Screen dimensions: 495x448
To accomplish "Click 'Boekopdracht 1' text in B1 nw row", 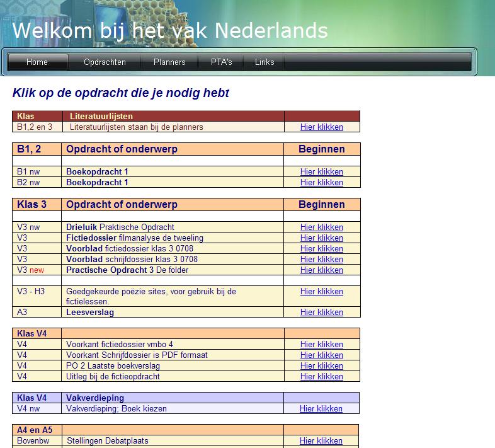I will (97, 172).
